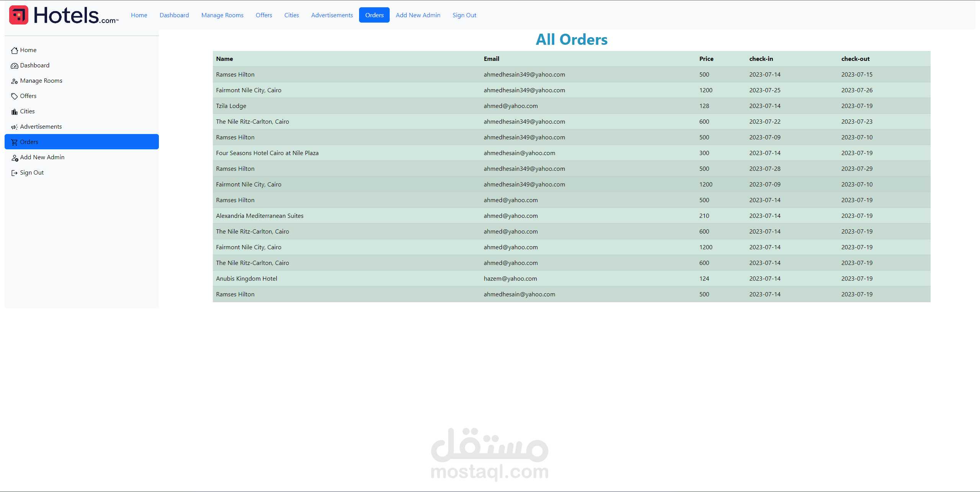Click the Add New Admin person-plus icon
This screenshot has height=492, width=980.
point(15,158)
